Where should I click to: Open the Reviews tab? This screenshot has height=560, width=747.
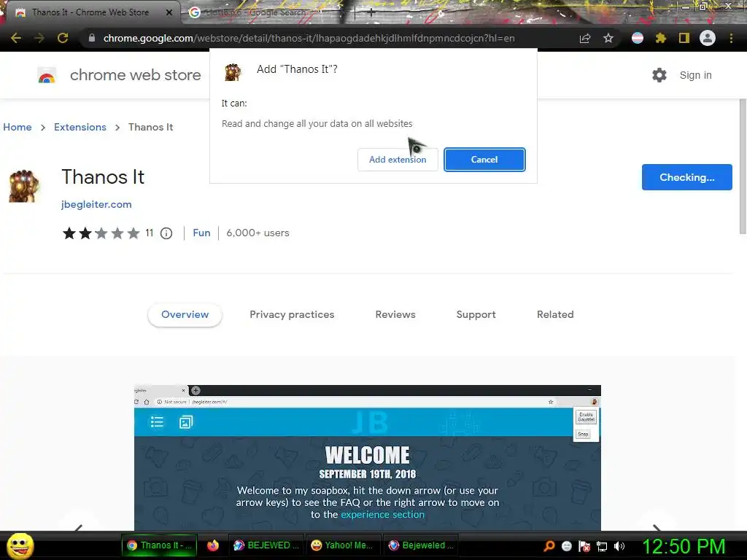[395, 315]
